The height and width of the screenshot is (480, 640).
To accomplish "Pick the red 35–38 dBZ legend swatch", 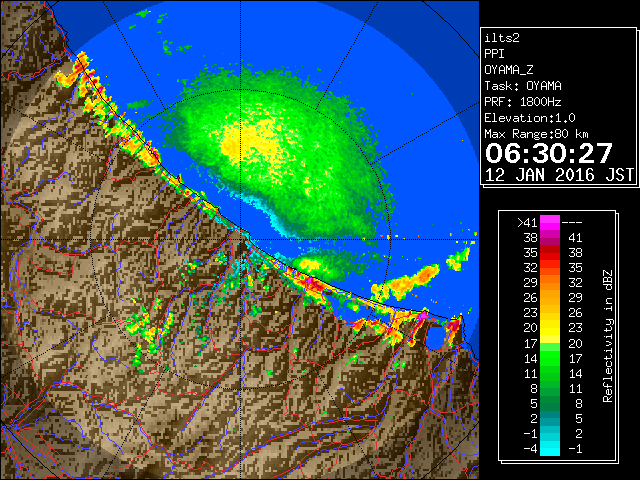I will (550, 253).
